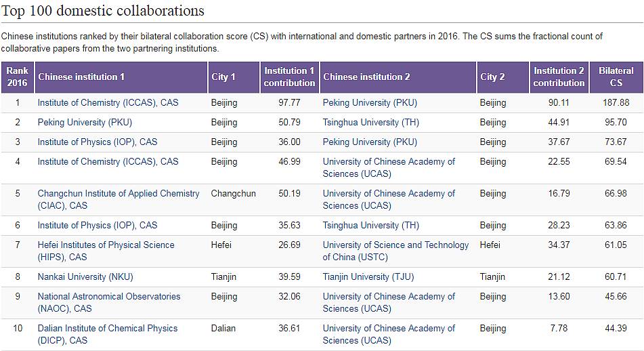Open UCAS link in the rank 10 row

pos(389,329)
